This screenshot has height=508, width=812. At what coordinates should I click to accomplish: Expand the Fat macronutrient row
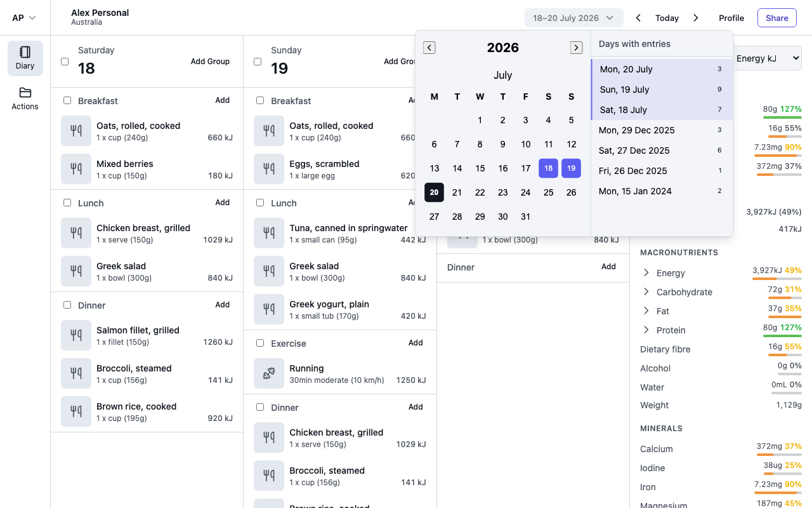tap(646, 311)
